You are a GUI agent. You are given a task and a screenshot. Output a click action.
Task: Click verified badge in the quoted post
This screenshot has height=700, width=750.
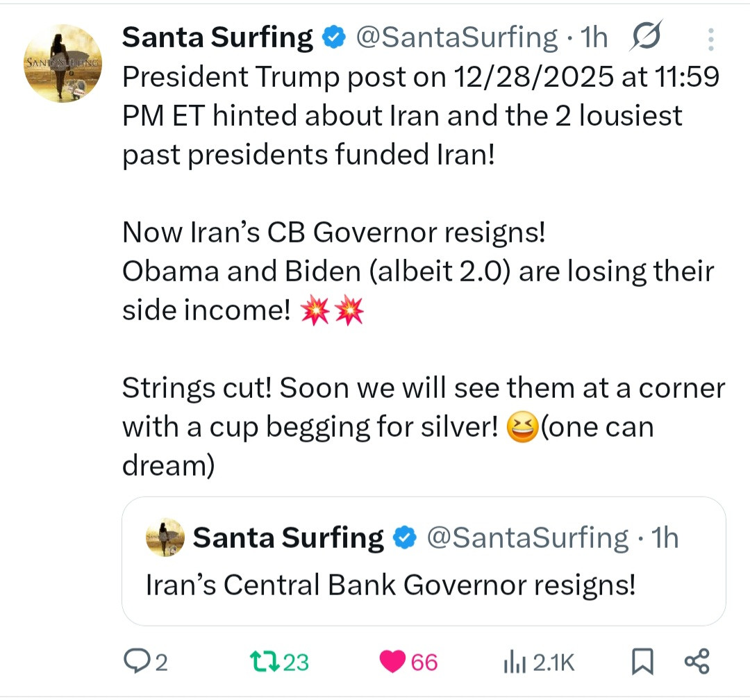pos(406,537)
